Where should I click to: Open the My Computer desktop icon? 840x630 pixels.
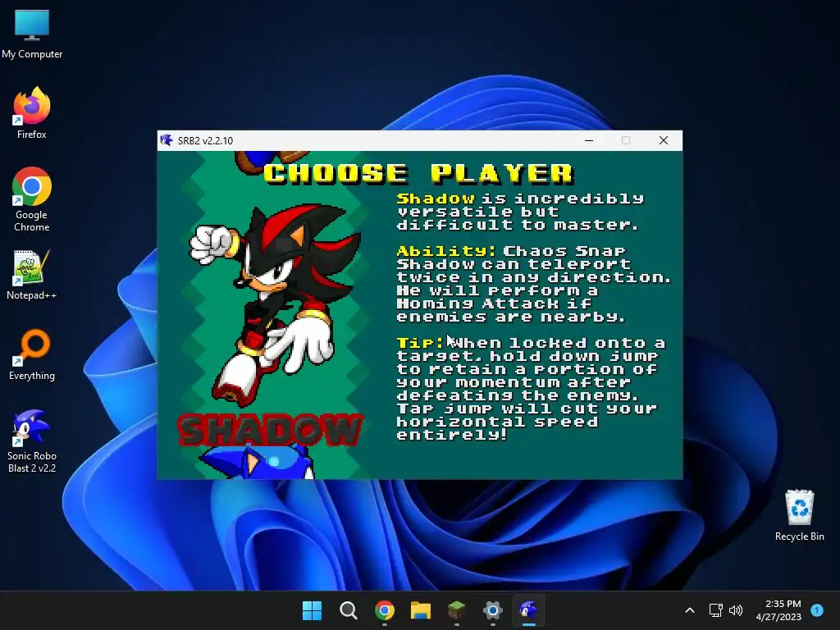[x=32, y=33]
